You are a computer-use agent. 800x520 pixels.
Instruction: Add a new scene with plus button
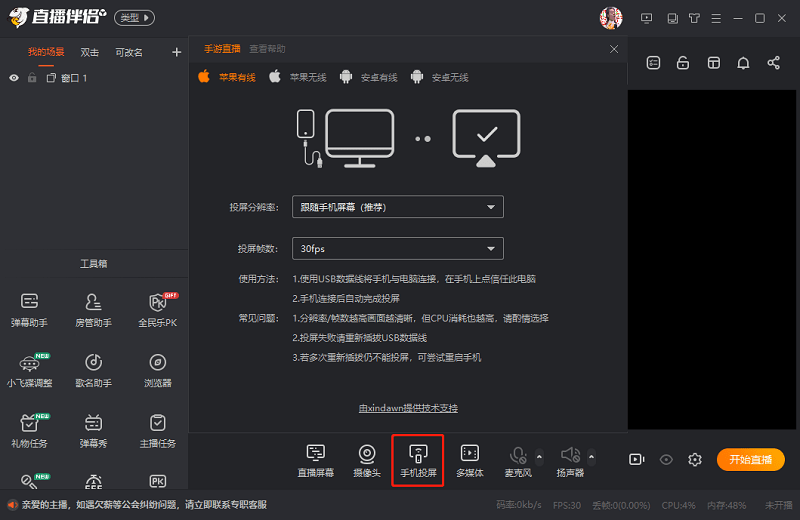pos(177,52)
